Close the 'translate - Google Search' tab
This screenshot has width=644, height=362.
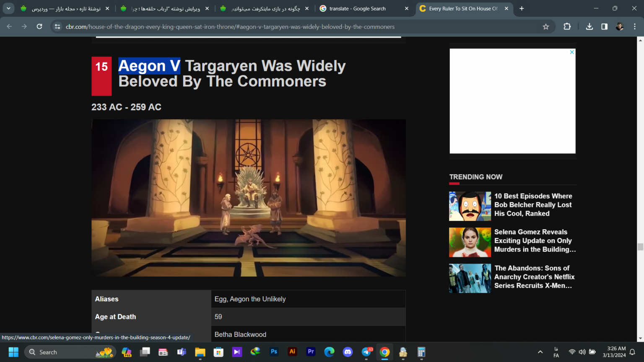(x=407, y=8)
